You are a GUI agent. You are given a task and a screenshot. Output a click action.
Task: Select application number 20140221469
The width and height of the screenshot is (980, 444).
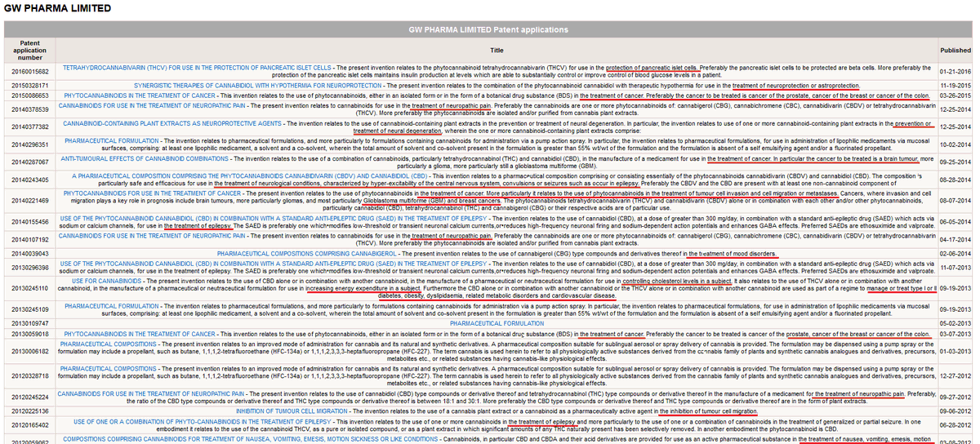coord(30,201)
